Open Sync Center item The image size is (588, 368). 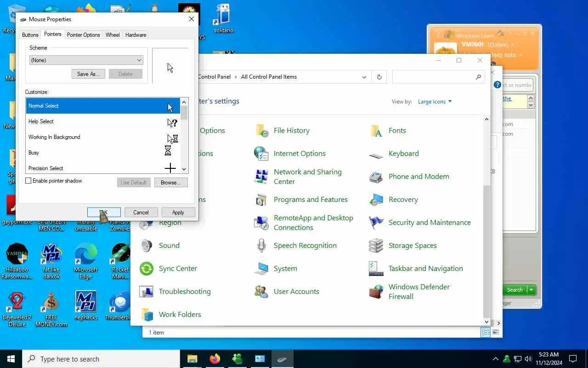pyautogui.click(x=168, y=269)
